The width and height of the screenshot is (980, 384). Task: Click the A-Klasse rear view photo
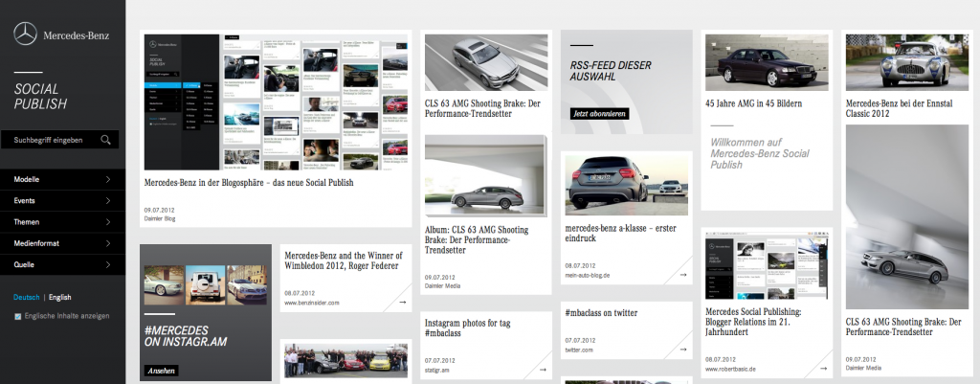[626, 186]
